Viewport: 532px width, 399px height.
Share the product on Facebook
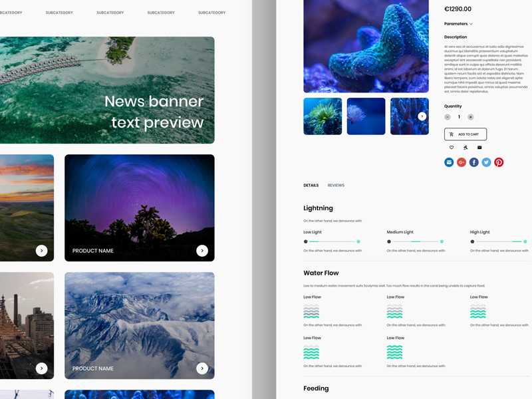click(474, 162)
